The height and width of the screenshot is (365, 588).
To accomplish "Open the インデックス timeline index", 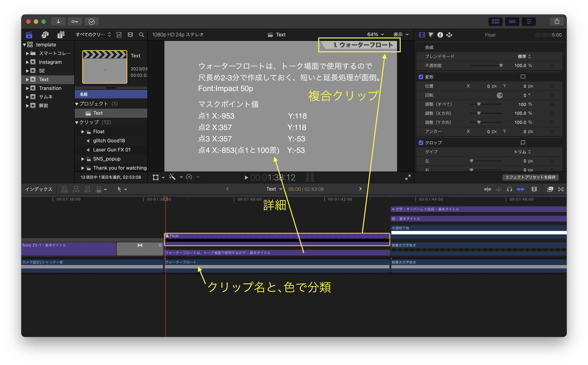I will click(x=39, y=189).
